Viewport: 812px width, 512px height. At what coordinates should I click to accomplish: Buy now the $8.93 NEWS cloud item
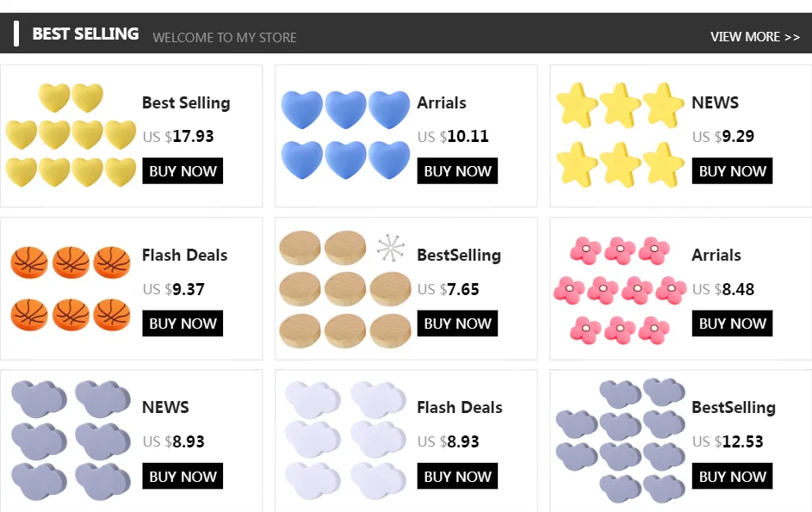pyautogui.click(x=183, y=476)
